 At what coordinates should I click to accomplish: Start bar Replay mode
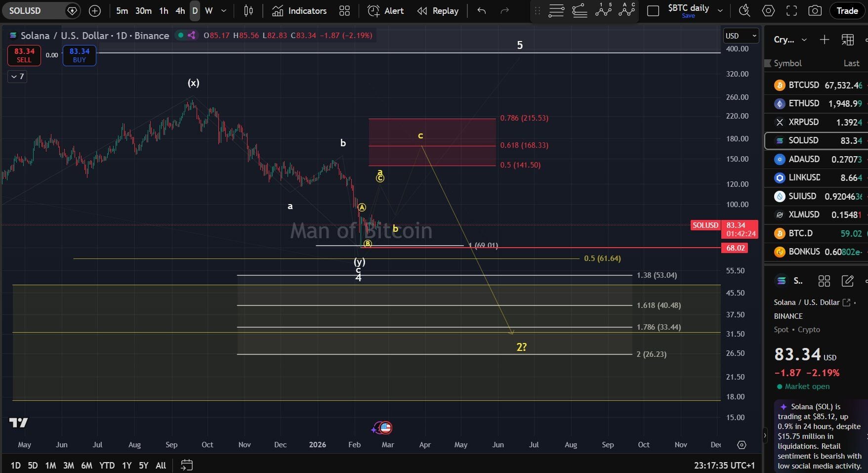(438, 10)
